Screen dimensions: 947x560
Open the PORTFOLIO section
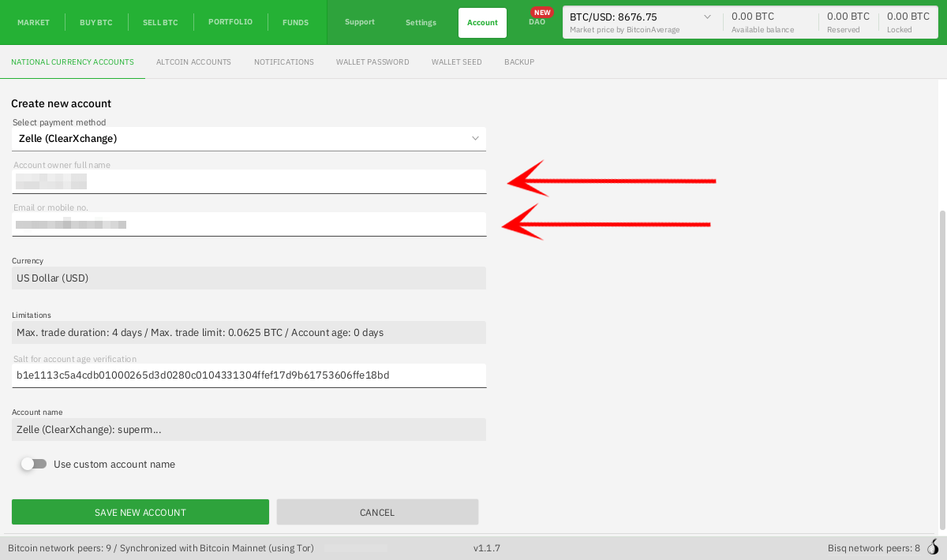pos(230,22)
